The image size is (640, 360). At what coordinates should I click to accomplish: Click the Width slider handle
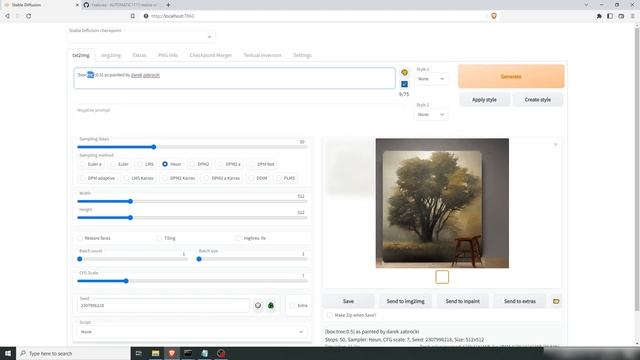click(x=131, y=201)
